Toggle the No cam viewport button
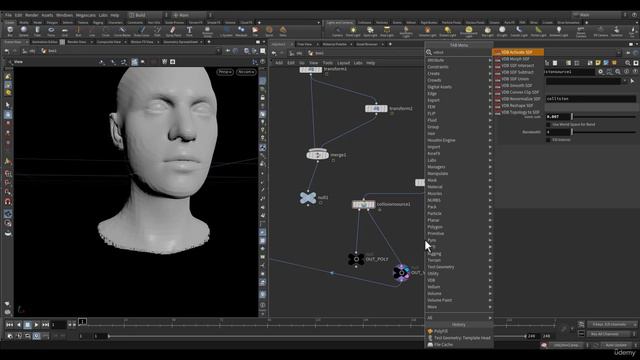640x360 pixels. click(x=246, y=72)
